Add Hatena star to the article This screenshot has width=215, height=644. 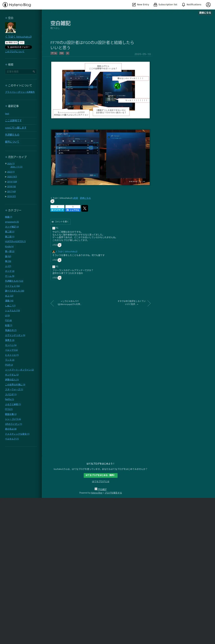(x=52, y=201)
